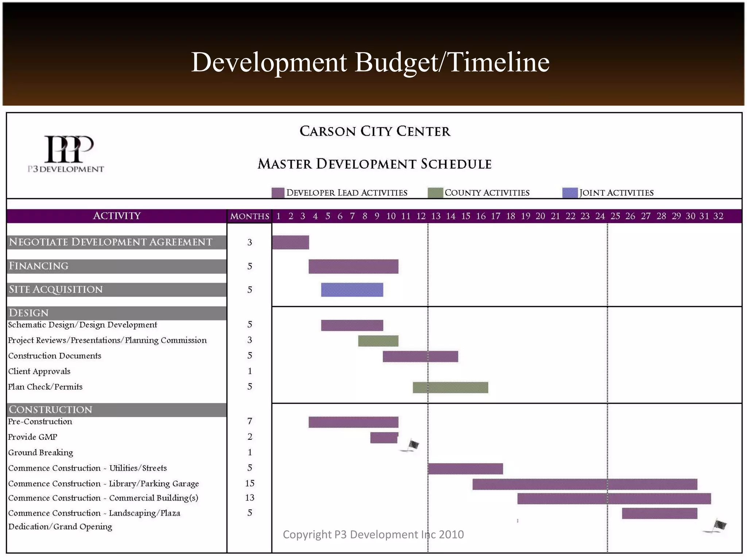Screen dimensions: 747x560
Task: Click month 32 in the header
Action: 718,216
